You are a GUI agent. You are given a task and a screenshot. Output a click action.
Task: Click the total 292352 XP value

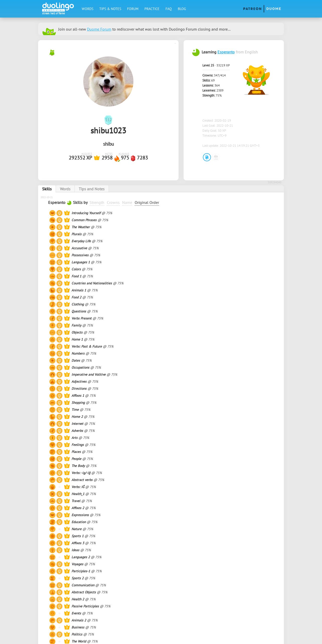pyautogui.click(x=80, y=158)
